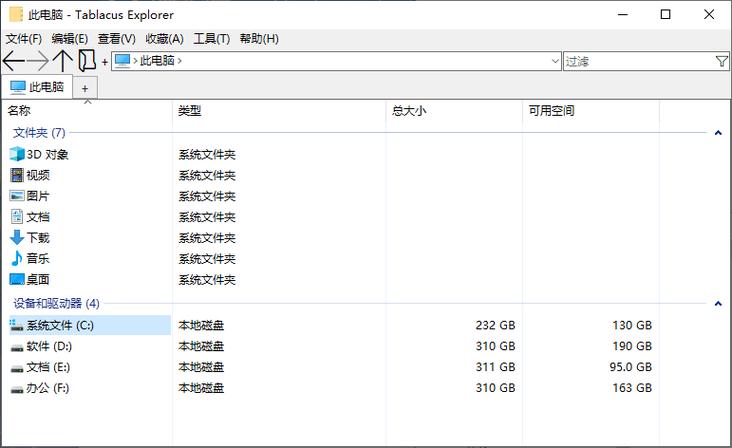Expand chevron after 此电脑 in address bar
Image resolution: width=732 pixels, height=448 pixels.
click(180, 61)
